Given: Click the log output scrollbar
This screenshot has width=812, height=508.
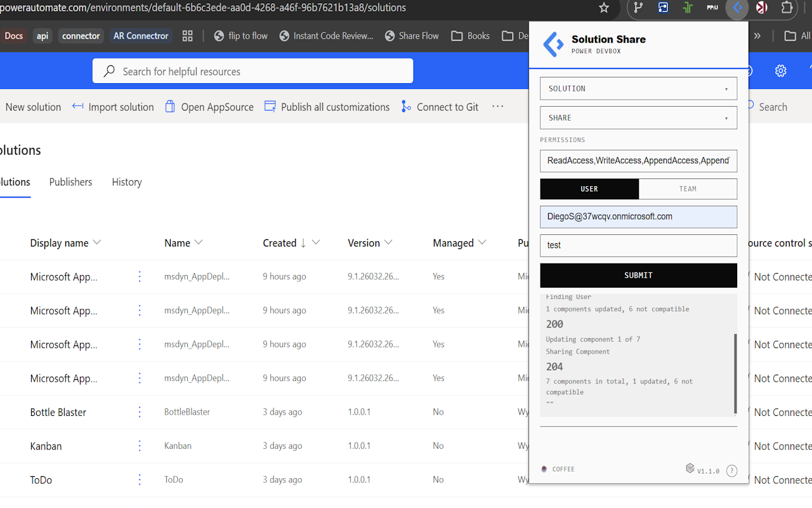Looking at the screenshot, I should point(736,373).
